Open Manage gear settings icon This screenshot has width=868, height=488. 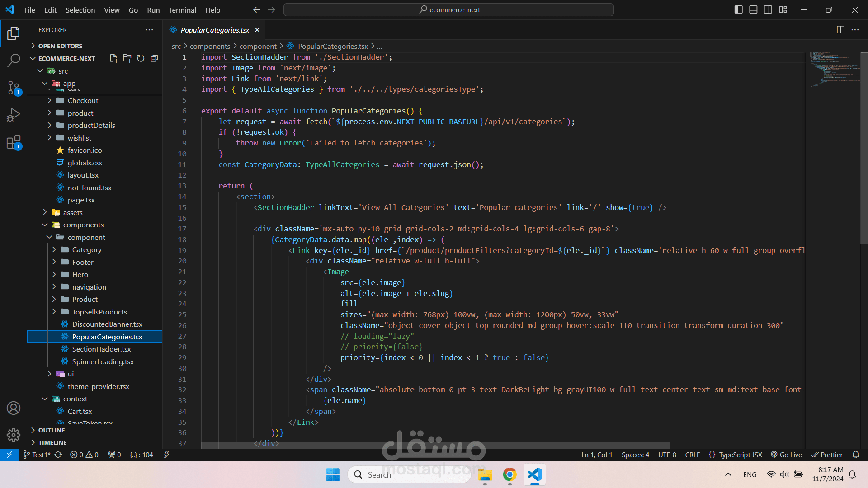(14, 435)
